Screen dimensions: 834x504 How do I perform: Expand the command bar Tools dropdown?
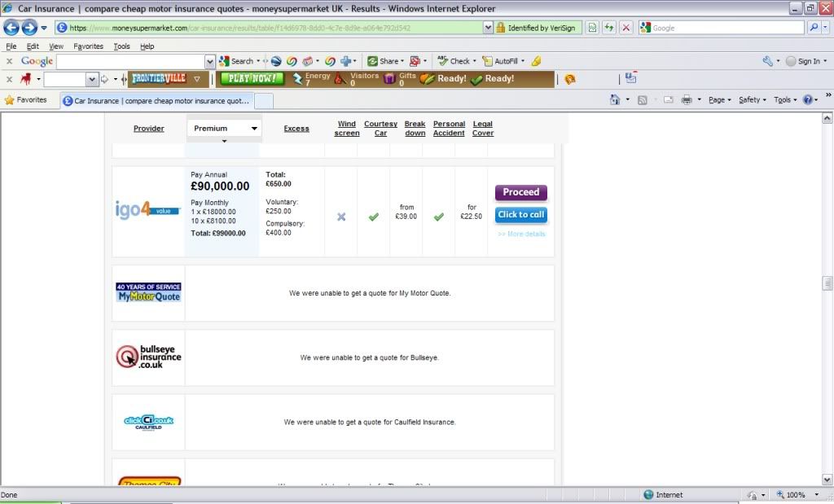pos(785,99)
